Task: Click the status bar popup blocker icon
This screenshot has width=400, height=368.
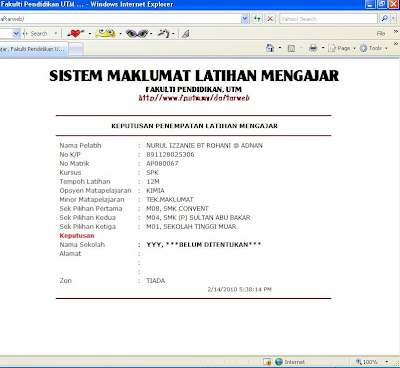Action: point(267,362)
